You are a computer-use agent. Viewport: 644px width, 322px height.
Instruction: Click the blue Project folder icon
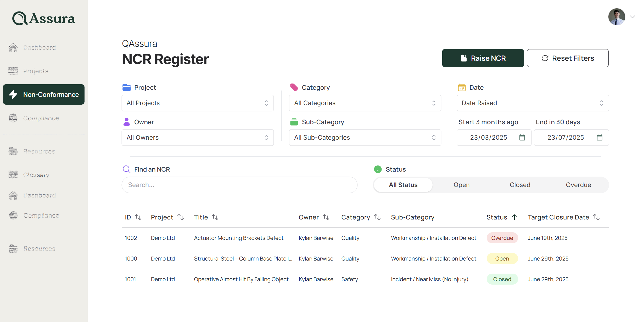(x=127, y=87)
